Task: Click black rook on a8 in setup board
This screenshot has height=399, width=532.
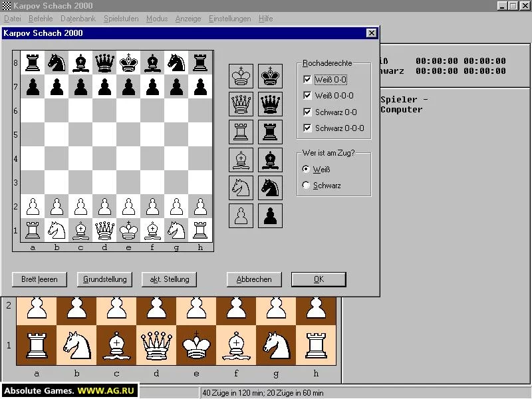Action: click(x=33, y=63)
